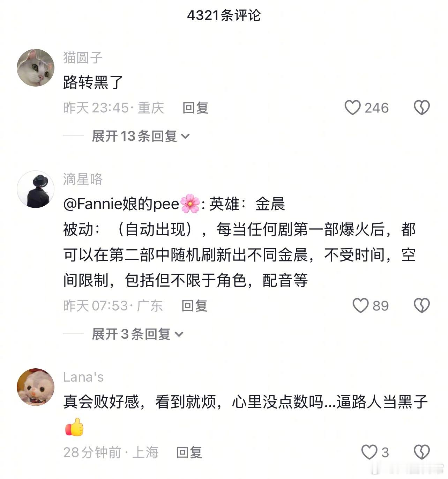Dislike Lana's comment via broken heart icon
The width and height of the screenshot is (448, 479).
click(x=422, y=452)
